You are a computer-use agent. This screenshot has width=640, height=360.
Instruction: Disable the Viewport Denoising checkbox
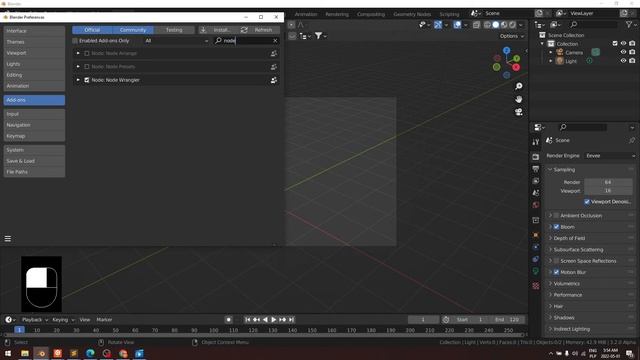click(x=587, y=202)
